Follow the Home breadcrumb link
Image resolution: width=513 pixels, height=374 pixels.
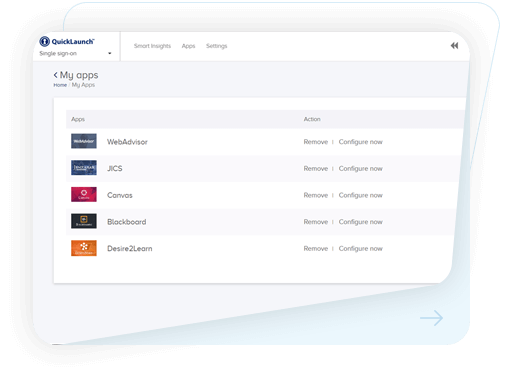coord(60,85)
